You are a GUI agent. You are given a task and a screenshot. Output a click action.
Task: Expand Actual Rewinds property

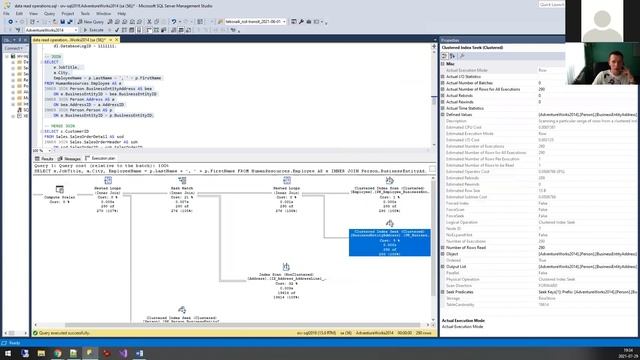click(x=443, y=102)
